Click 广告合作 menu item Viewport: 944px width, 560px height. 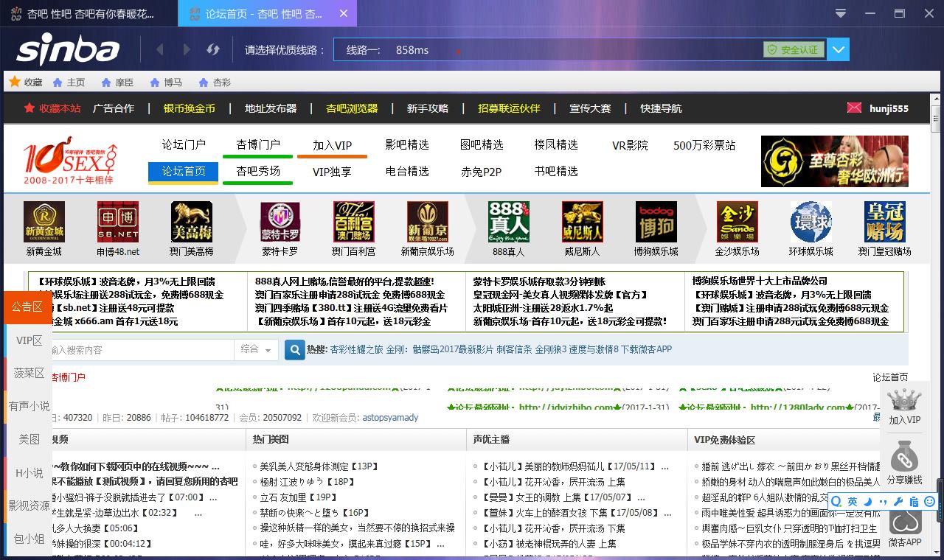[114, 108]
